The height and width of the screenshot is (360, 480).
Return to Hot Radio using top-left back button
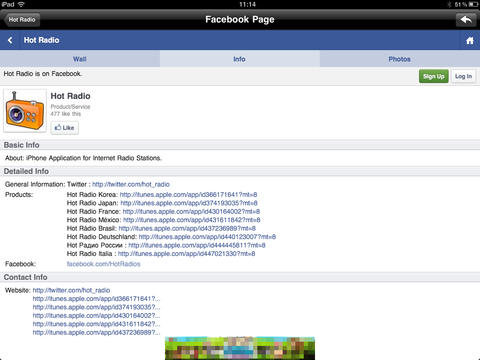pos(22,20)
